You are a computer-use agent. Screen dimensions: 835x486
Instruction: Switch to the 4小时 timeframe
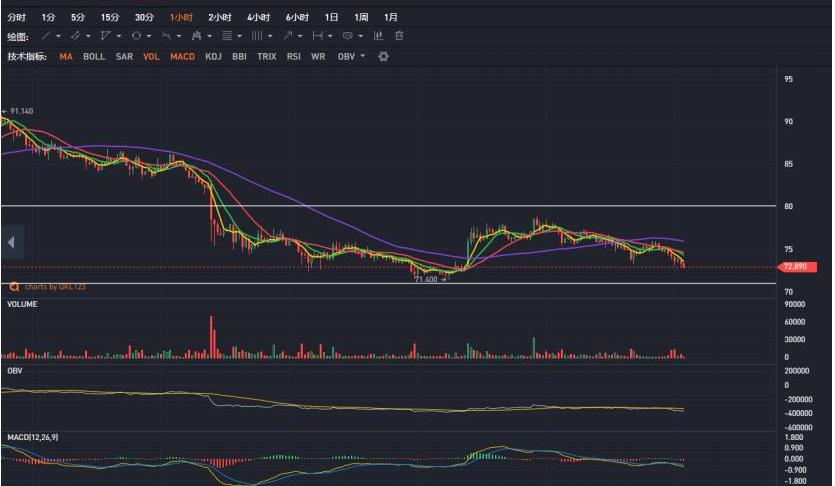[258, 18]
